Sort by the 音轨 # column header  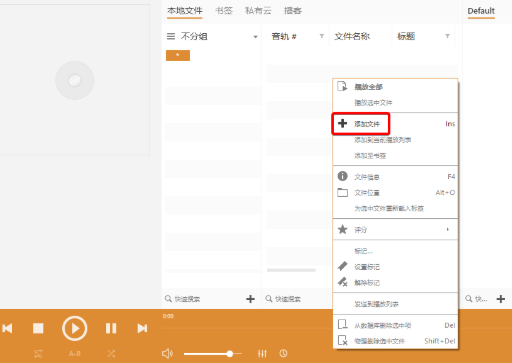(284, 36)
